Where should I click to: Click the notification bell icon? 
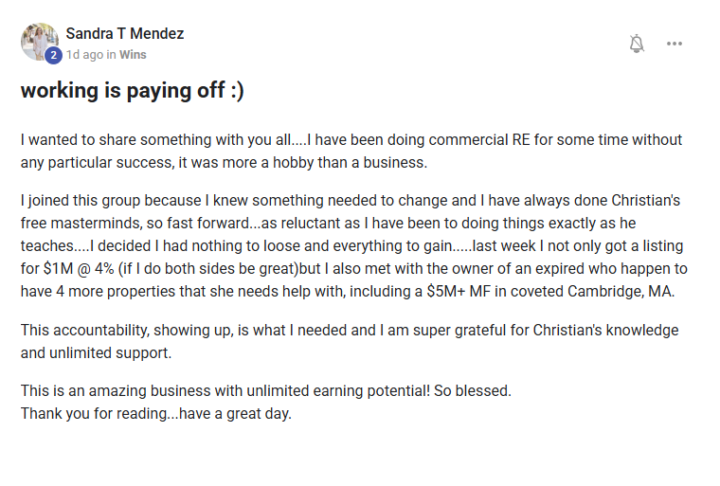637,44
